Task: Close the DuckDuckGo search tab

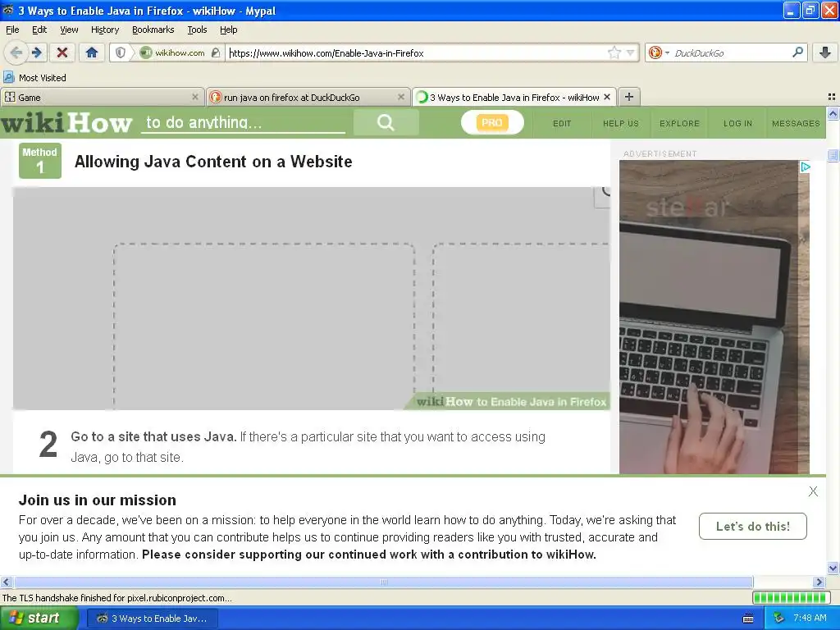Action: (400, 97)
